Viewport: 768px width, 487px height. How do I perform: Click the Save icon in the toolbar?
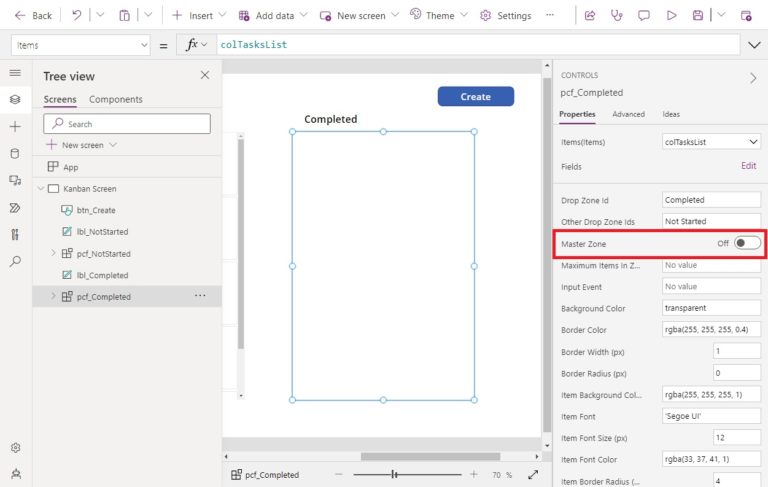pyautogui.click(x=698, y=16)
